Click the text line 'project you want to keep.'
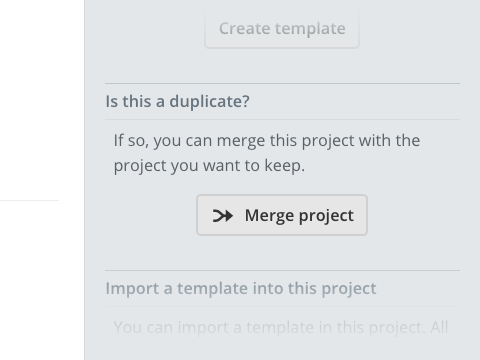 click(209, 166)
